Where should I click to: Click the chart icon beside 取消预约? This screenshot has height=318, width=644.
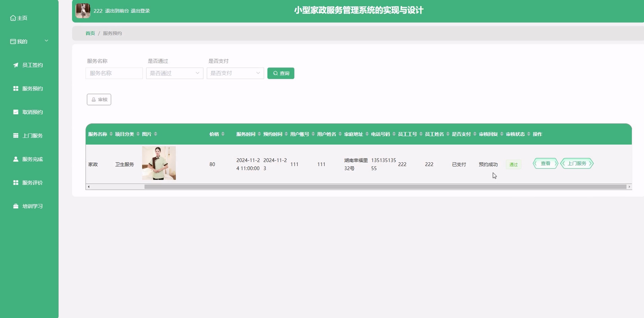point(16,112)
